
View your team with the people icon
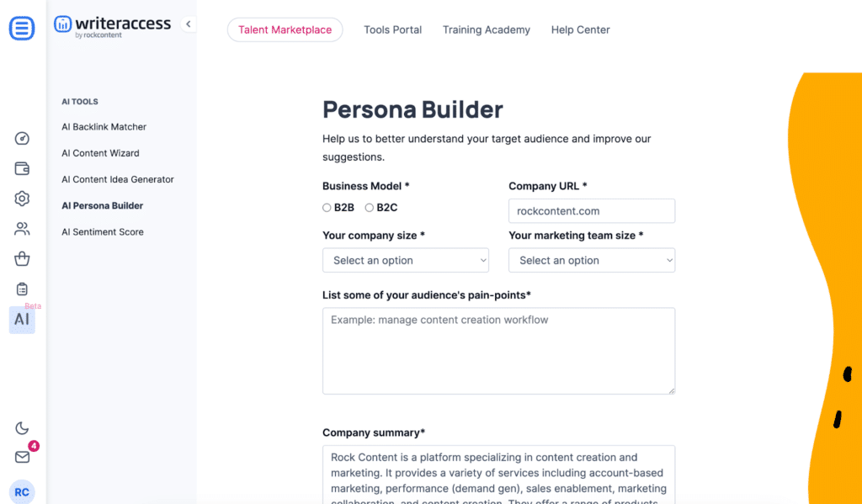(x=22, y=228)
